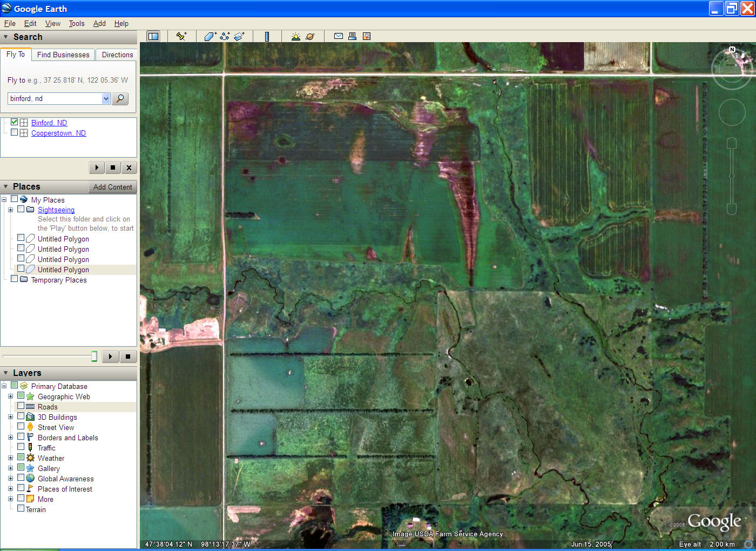Check the Temporary Places checkbox

(15, 279)
